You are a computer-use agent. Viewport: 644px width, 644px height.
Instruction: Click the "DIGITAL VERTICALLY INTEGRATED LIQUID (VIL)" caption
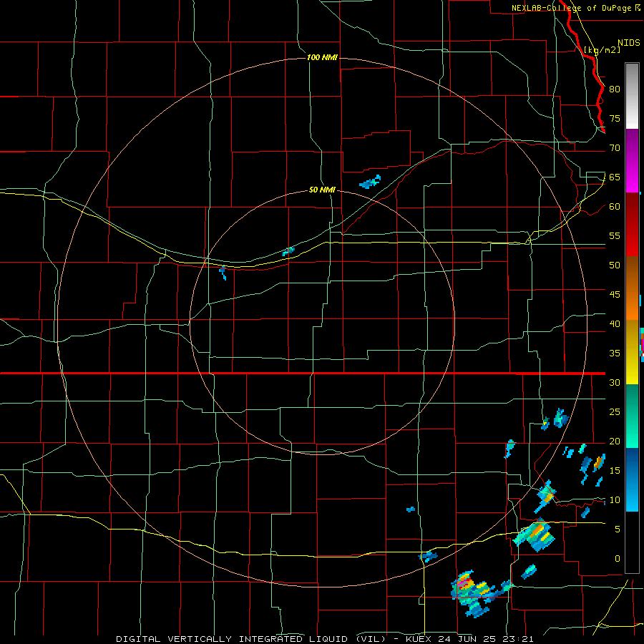tap(251, 639)
